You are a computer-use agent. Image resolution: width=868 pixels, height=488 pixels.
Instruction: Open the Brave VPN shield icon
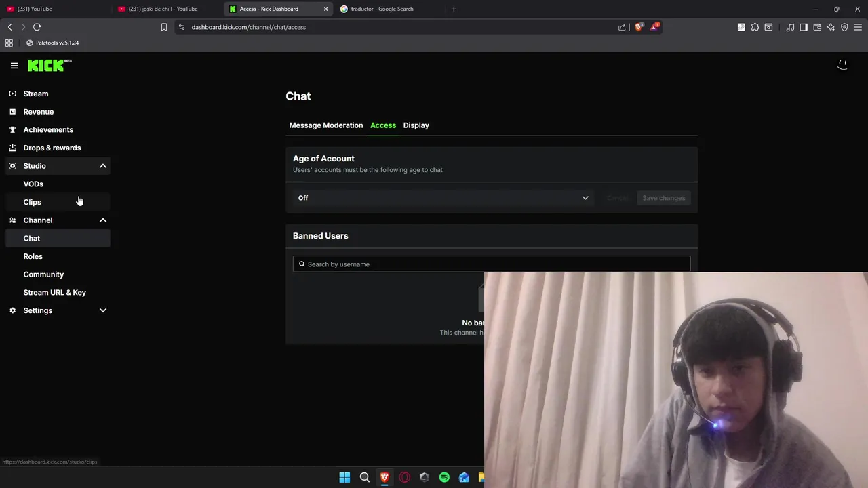click(844, 27)
